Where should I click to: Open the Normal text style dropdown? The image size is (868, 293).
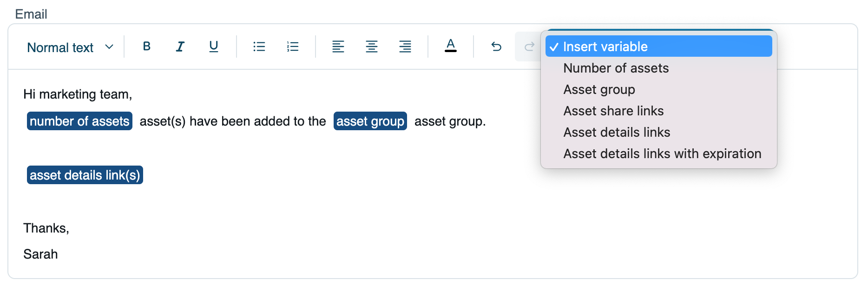pos(70,47)
